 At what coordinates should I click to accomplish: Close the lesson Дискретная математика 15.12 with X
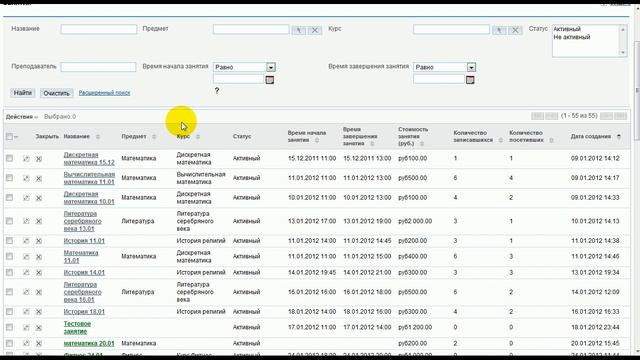[x=39, y=159]
